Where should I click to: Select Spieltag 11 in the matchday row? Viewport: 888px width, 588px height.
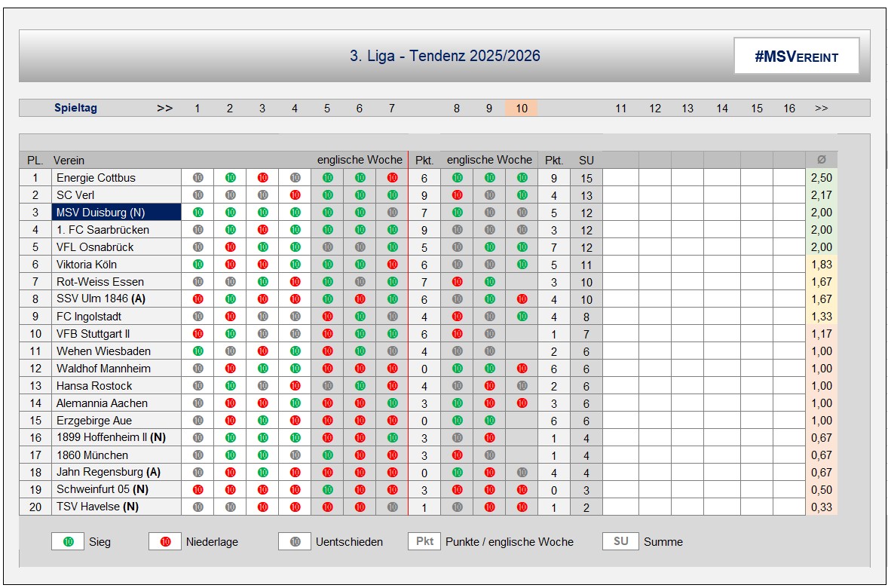[620, 108]
